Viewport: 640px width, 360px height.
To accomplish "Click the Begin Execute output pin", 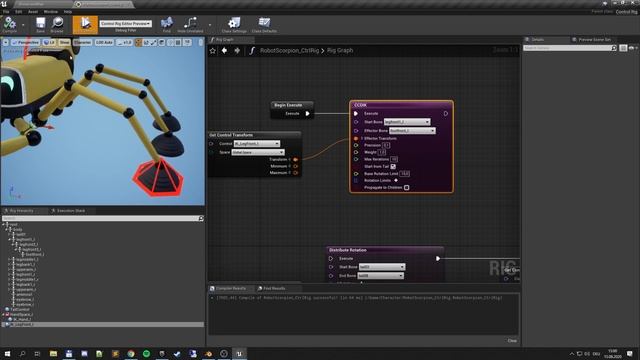I will pos(308,113).
